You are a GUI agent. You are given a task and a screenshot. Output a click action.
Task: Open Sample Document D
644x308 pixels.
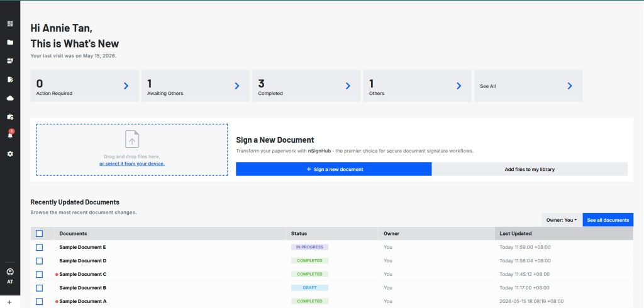click(x=82, y=261)
